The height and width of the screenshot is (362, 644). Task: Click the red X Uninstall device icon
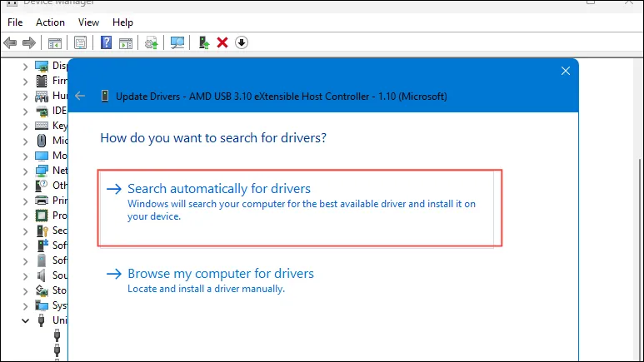pos(222,42)
